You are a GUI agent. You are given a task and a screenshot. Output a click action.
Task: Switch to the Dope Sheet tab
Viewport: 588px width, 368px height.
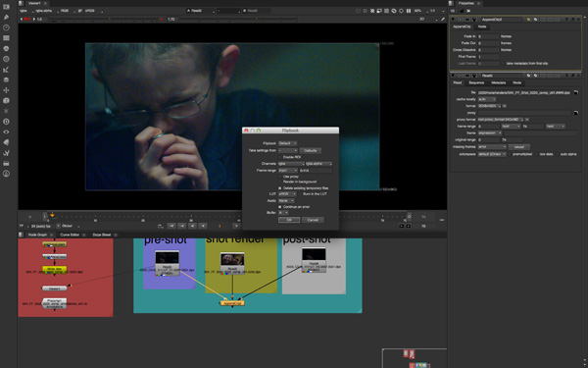point(102,235)
